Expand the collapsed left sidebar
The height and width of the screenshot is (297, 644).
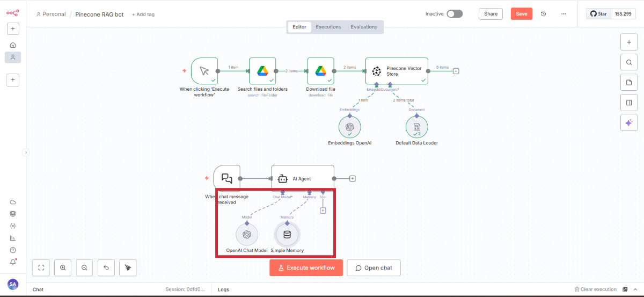(25, 153)
